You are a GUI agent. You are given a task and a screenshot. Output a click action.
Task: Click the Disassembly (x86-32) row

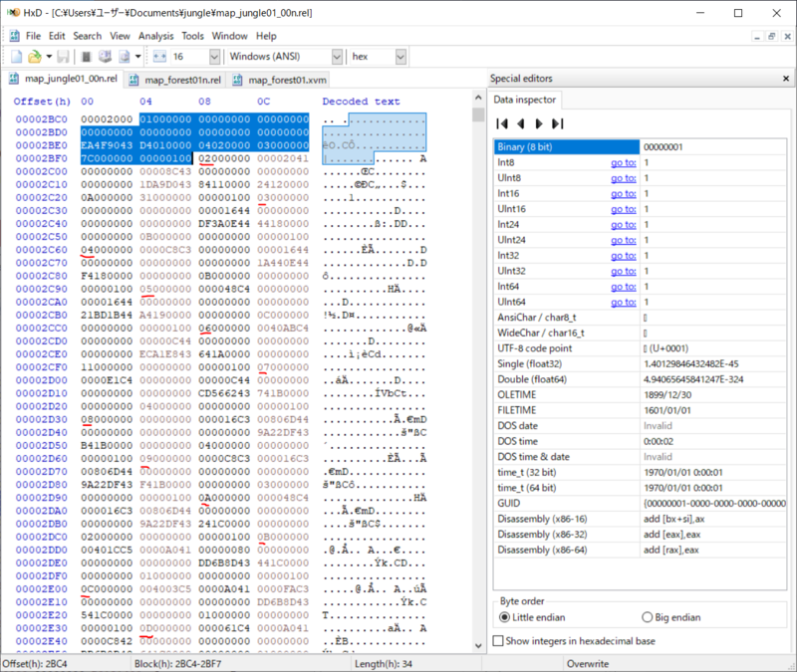[x=640, y=535]
